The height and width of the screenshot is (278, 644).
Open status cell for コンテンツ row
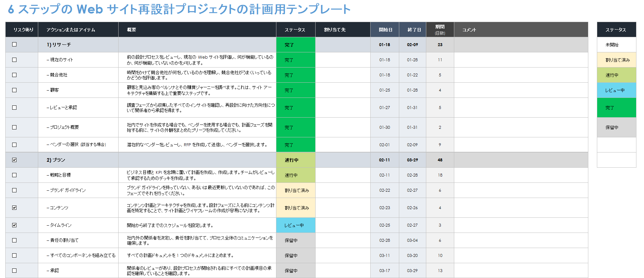[x=296, y=208]
